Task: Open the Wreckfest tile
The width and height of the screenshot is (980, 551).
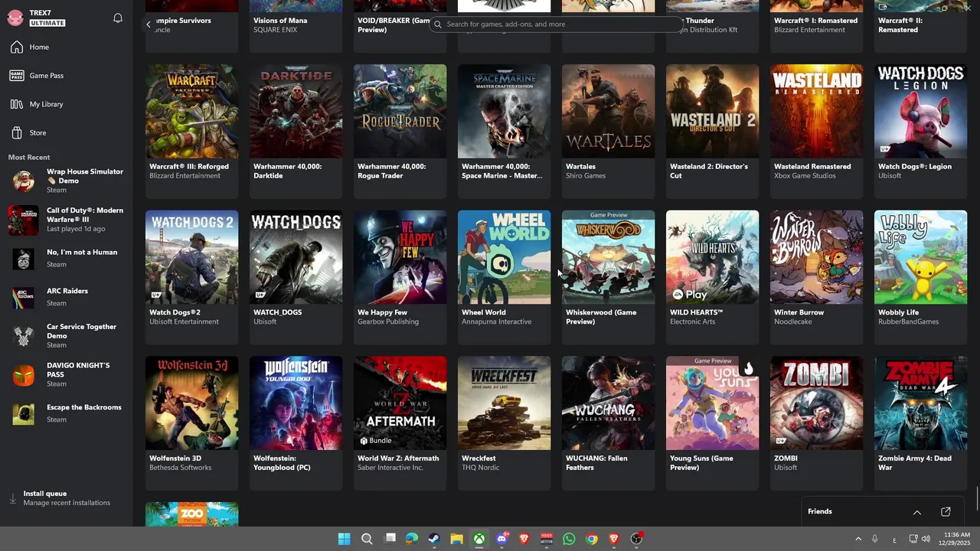Action: (x=504, y=423)
